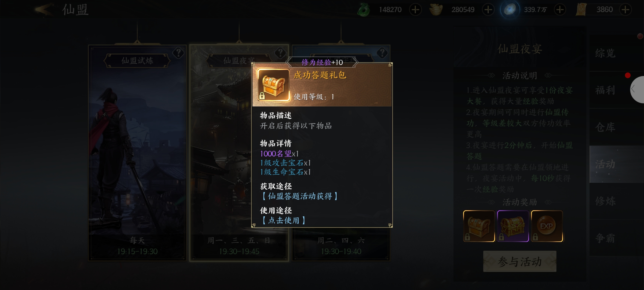View the purple chest reward icon
The image size is (644, 290).
tap(513, 226)
